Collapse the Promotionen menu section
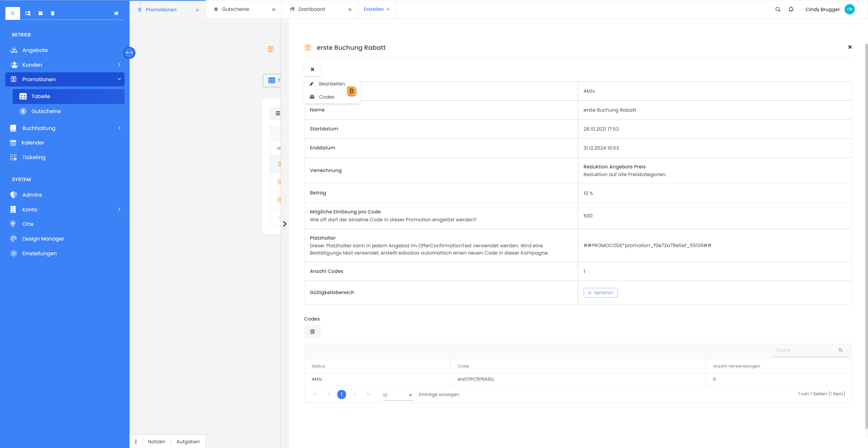The height and width of the screenshot is (448, 868). 119,79
